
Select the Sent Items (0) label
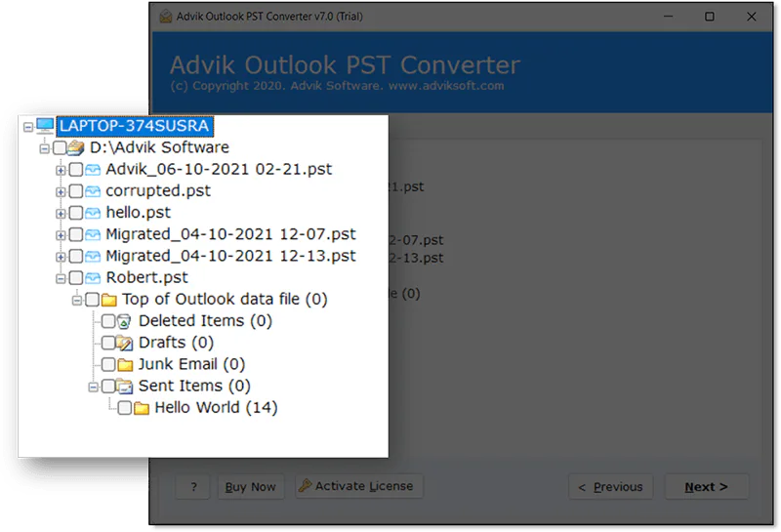coord(194,386)
